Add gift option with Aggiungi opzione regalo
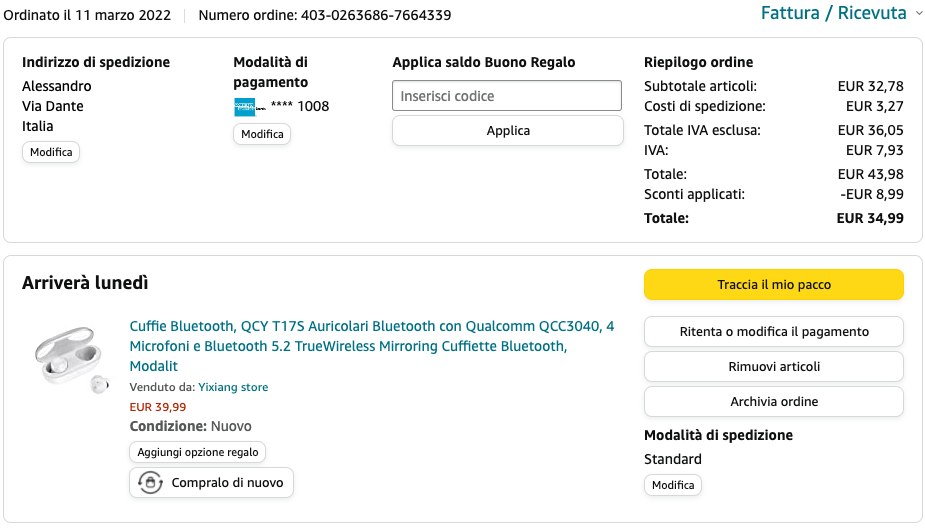Image resolution: width=925 pixels, height=531 pixels. [x=198, y=452]
